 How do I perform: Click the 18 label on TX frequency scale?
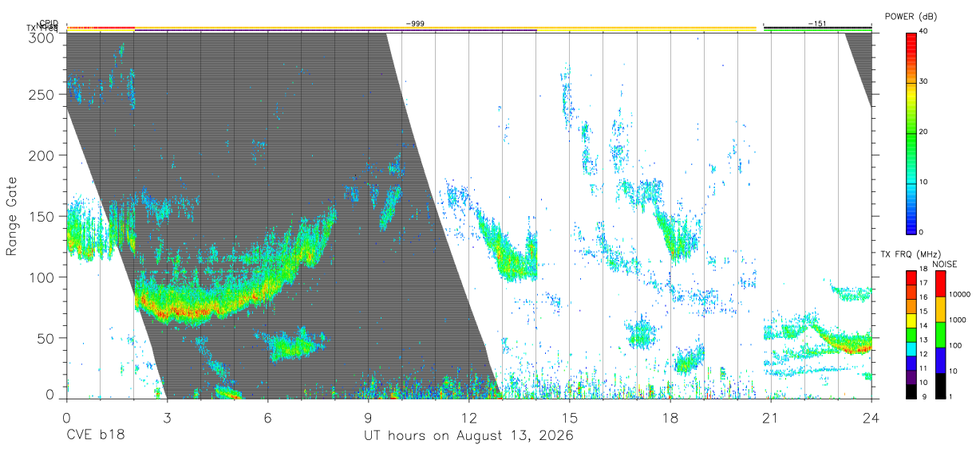point(923,269)
